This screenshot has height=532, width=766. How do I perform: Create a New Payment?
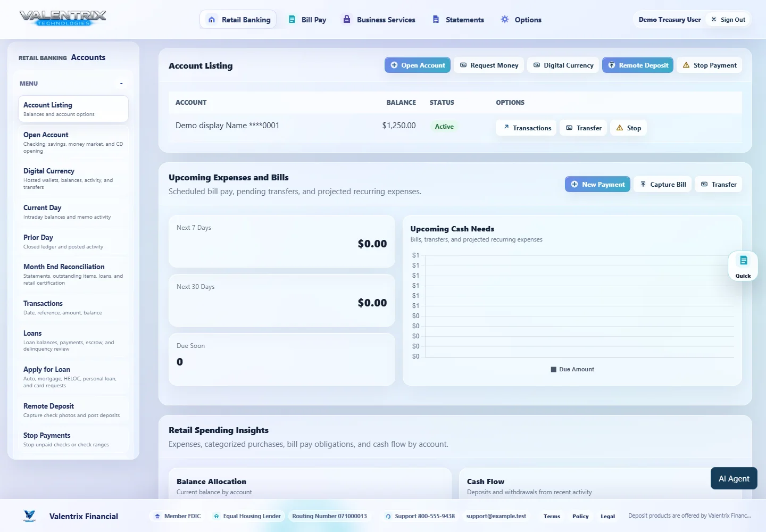597,184
